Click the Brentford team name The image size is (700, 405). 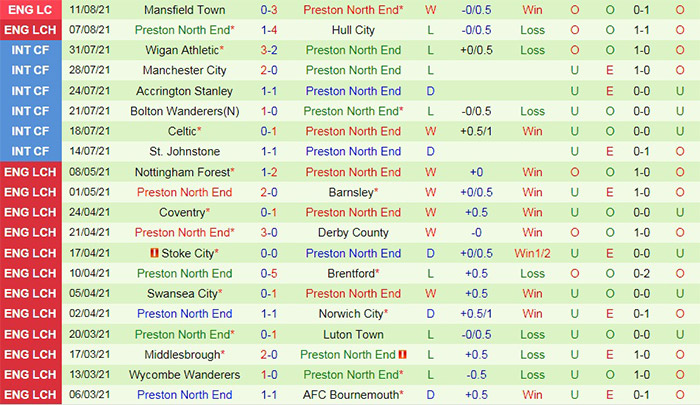(353, 273)
